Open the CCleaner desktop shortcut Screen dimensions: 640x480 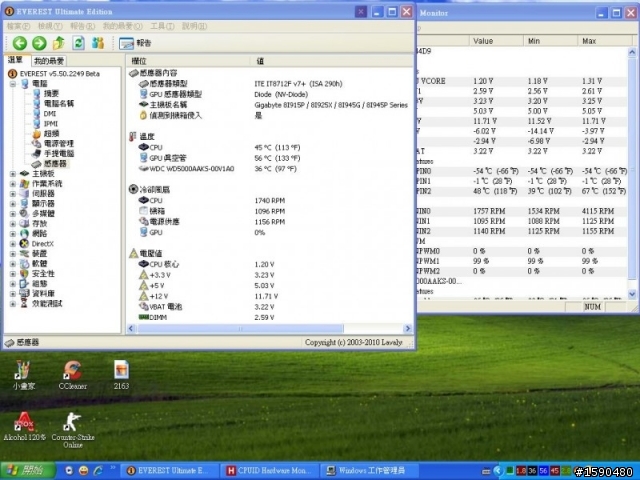[x=73, y=375]
